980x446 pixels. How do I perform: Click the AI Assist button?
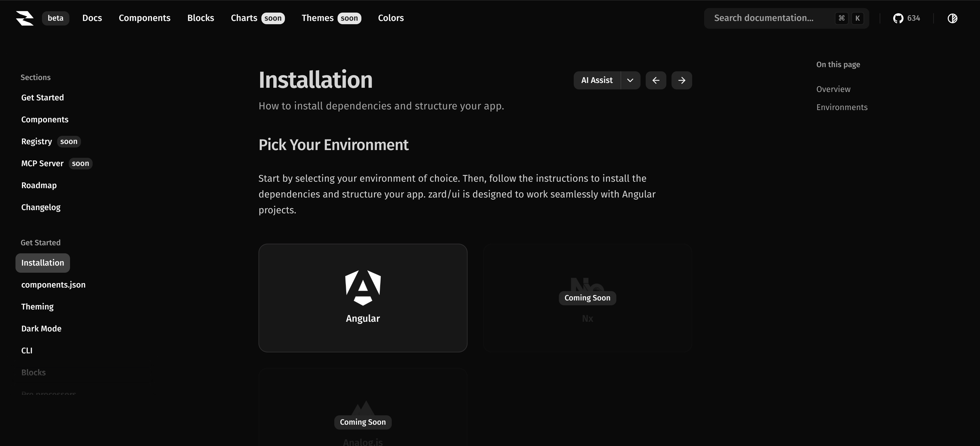point(597,80)
